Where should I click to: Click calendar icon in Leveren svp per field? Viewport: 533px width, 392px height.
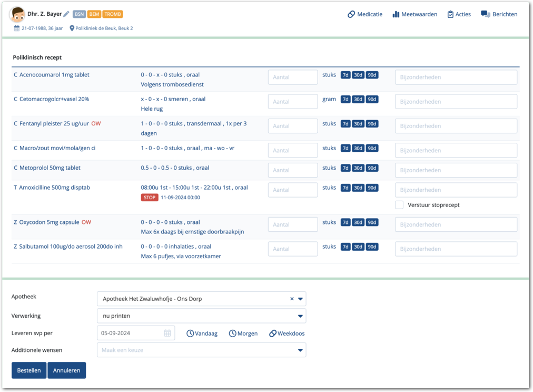(167, 333)
